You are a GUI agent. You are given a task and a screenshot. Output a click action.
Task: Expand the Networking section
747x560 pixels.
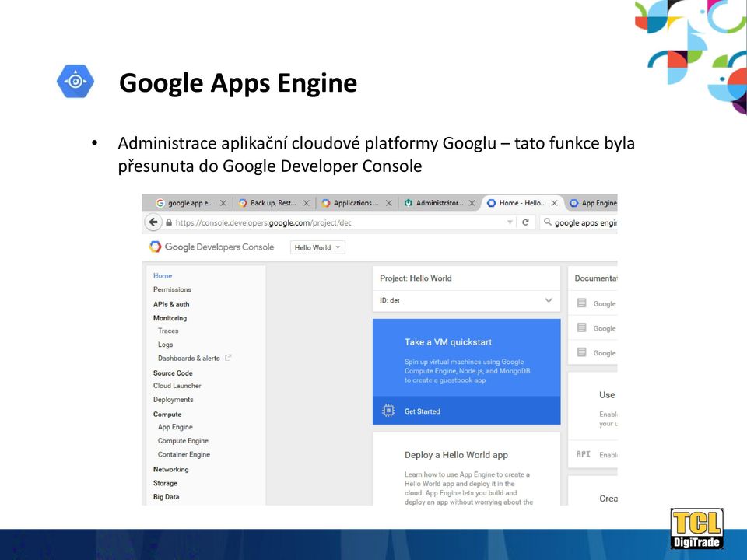[170, 469]
